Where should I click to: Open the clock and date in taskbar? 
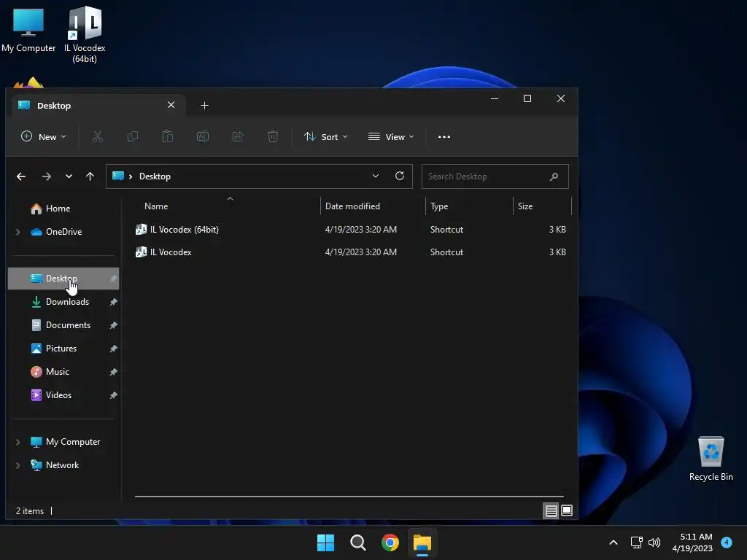click(692, 542)
